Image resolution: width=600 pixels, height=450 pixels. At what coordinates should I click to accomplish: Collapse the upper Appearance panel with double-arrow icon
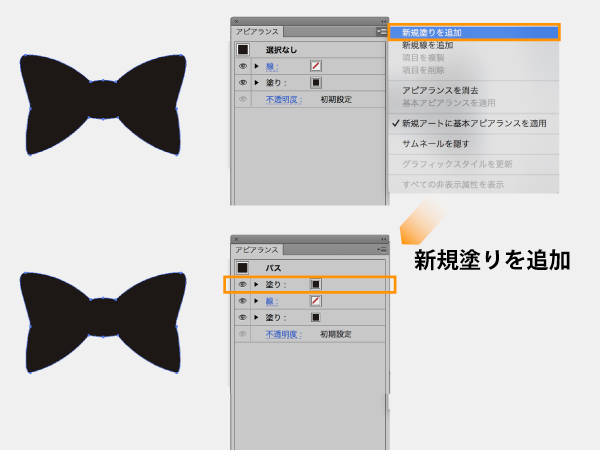tap(382, 20)
